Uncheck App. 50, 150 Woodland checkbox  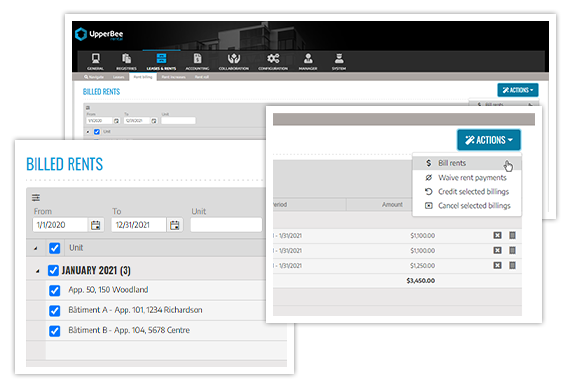coord(55,290)
